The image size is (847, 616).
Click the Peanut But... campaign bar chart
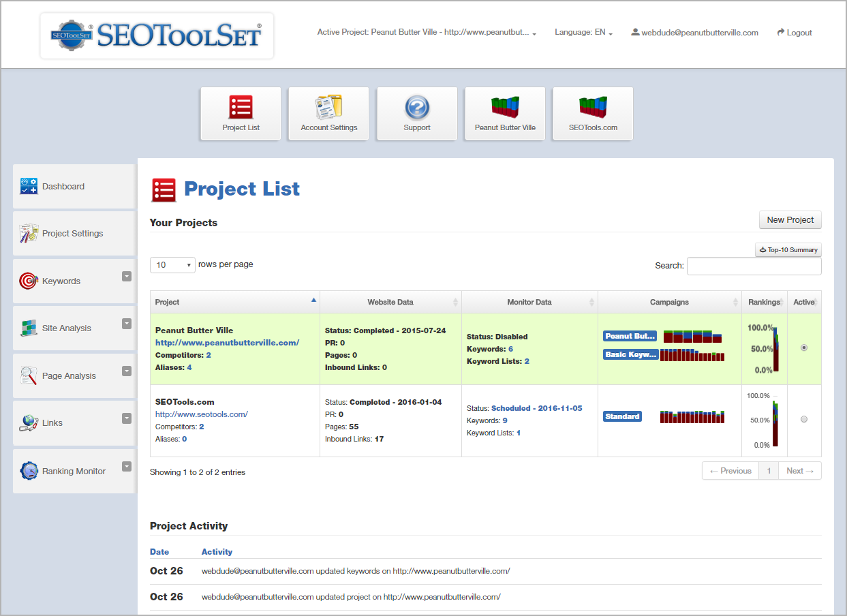point(692,336)
